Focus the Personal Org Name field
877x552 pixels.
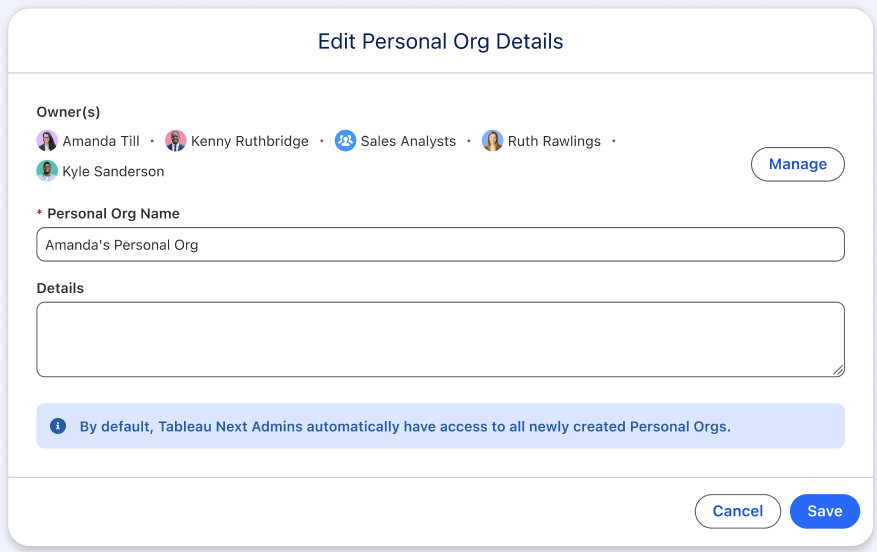pos(440,244)
